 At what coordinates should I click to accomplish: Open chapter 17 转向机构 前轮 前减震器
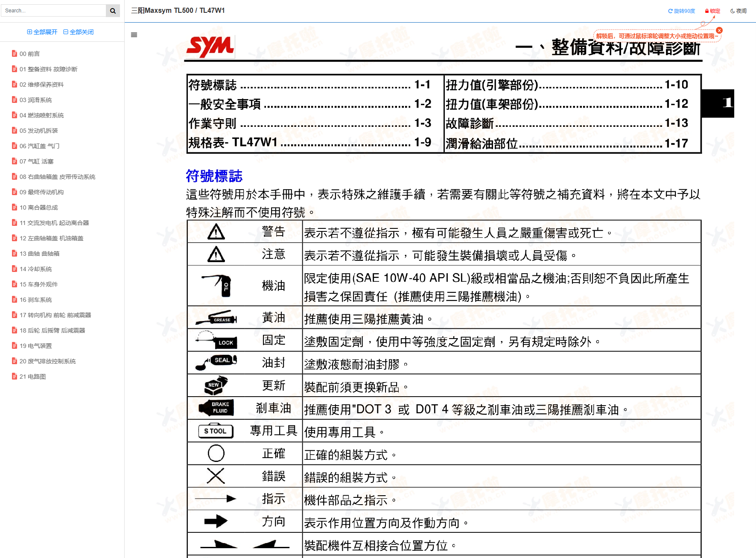click(55, 315)
